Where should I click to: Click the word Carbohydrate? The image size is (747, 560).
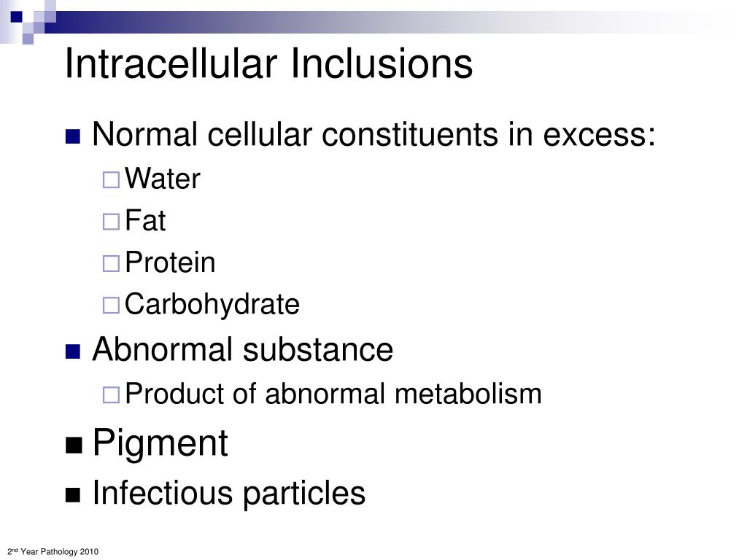click(x=212, y=305)
